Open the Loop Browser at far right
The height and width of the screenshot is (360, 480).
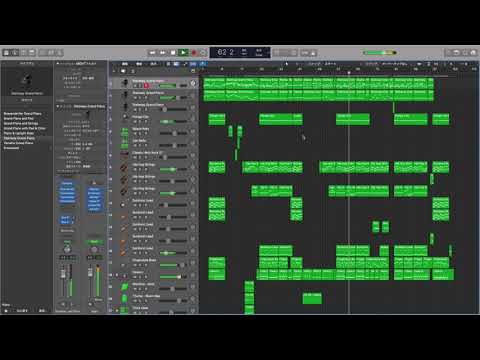pos(465,53)
